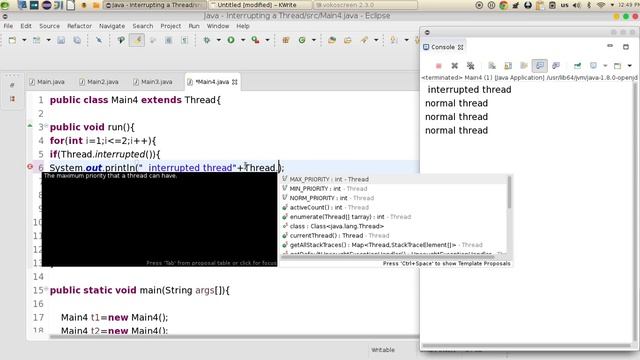The width and height of the screenshot is (640, 360).
Task: Open the Search toolbar dropdown arrow
Action: point(376,40)
